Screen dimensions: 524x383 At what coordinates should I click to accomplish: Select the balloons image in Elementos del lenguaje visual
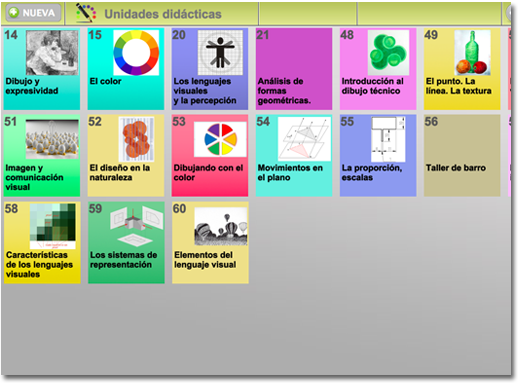(221, 226)
